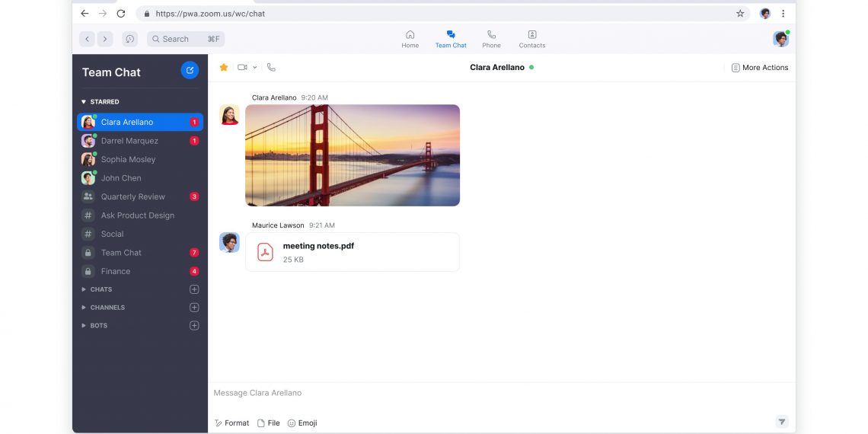The height and width of the screenshot is (434, 868).
Task: Click Clara Arellano's avatar in the message
Action: click(229, 114)
